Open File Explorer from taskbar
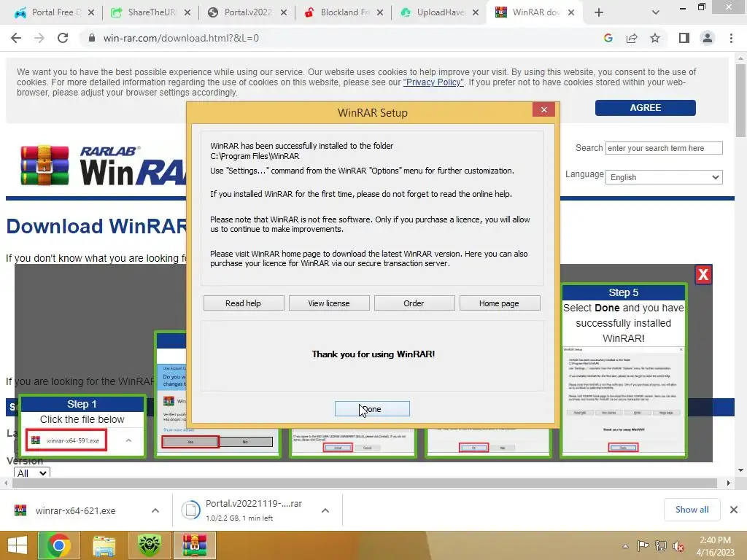 pyautogui.click(x=104, y=545)
